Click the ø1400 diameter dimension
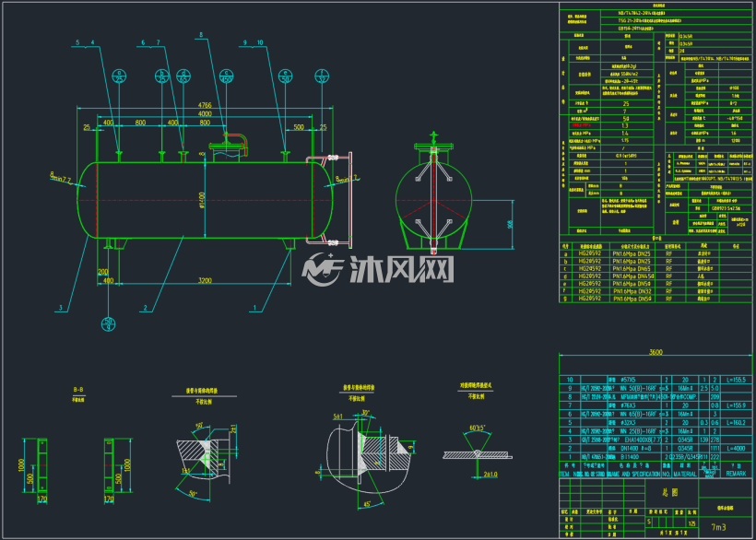 [x=202, y=201]
